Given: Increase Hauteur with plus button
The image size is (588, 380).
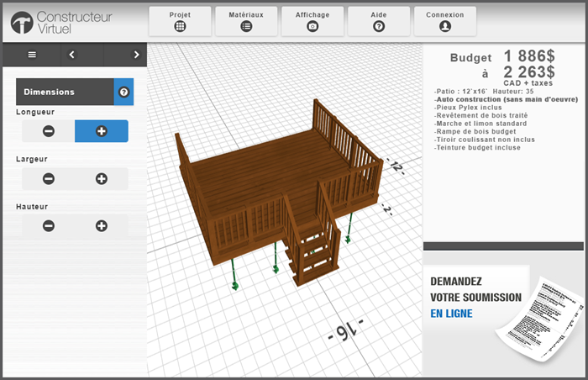Looking at the screenshot, I should (x=102, y=225).
